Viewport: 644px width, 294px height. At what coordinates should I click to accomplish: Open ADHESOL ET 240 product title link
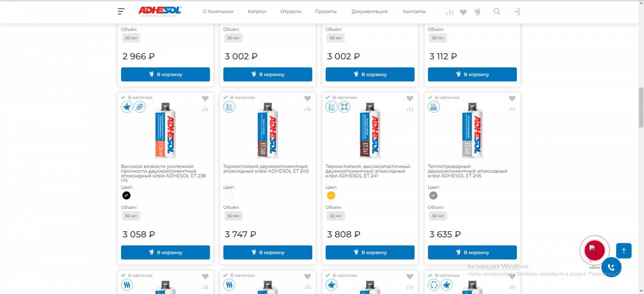266,169
